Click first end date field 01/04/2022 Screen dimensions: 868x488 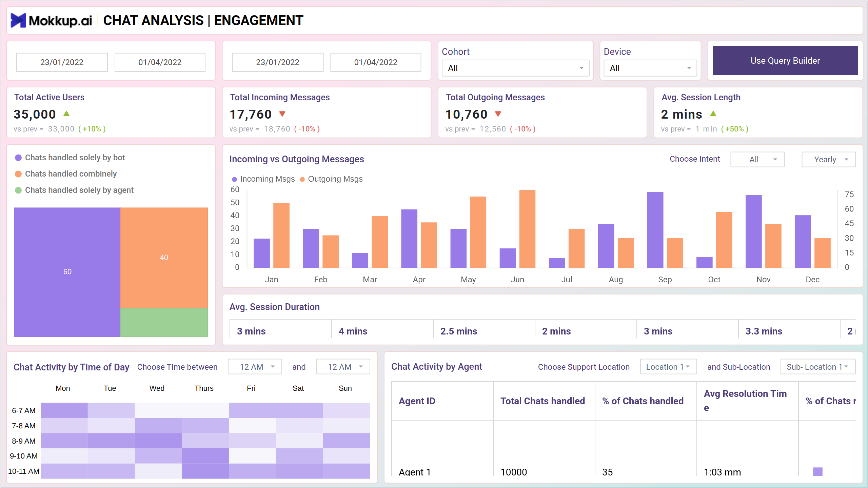pos(160,62)
